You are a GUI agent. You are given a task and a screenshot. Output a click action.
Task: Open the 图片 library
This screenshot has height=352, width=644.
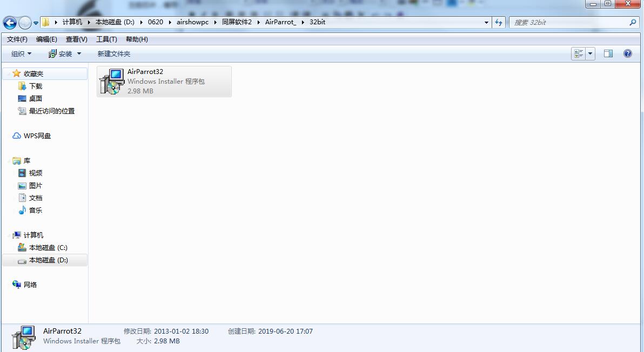[36, 186]
